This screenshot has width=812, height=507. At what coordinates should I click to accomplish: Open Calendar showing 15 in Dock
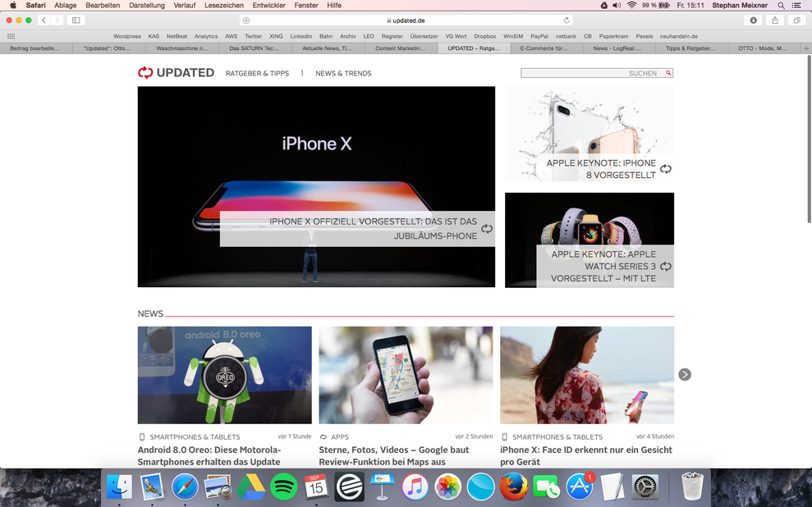(316, 486)
